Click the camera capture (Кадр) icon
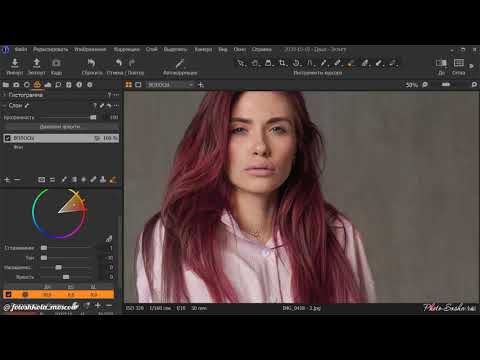Screen dimensions: 480x360 (x=56, y=63)
